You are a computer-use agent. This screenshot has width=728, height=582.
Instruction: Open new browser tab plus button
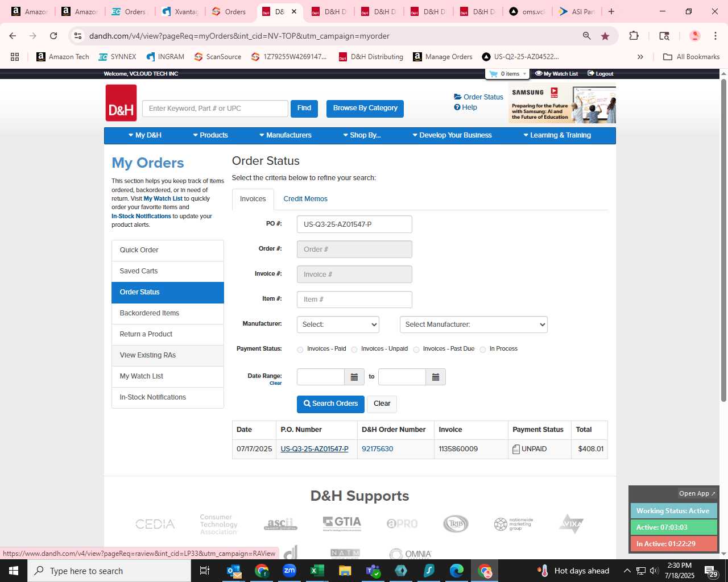611,11
